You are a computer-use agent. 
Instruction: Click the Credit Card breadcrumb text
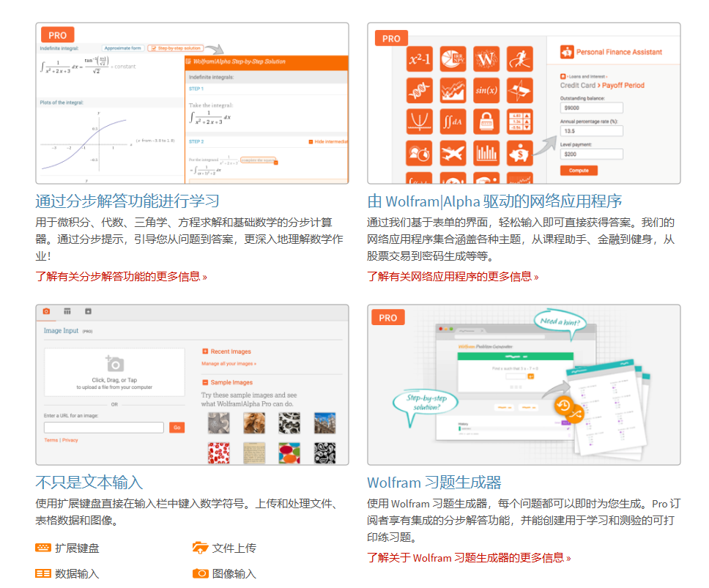pyautogui.click(x=578, y=86)
